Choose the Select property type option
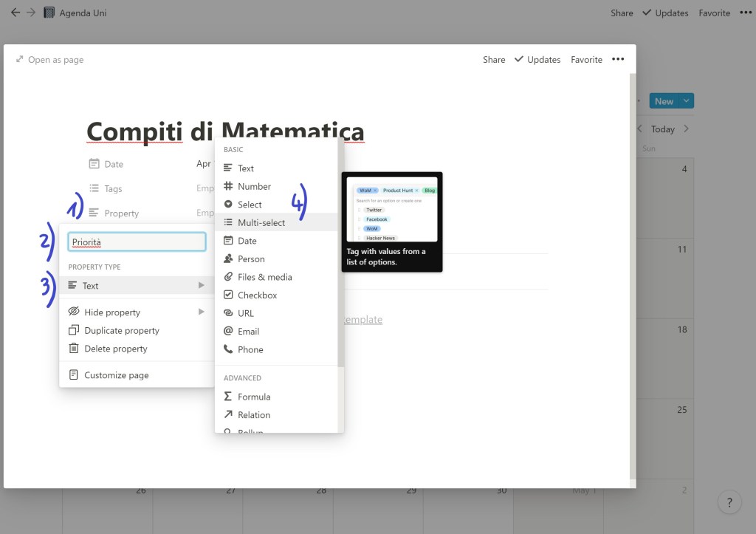Image resolution: width=756 pixels, height=534 pixels. 250,205
